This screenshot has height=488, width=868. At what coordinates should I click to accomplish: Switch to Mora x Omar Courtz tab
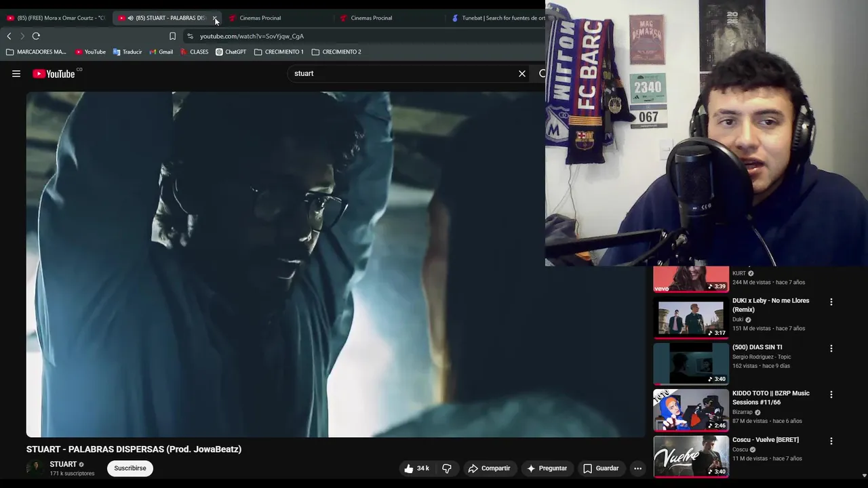pos(56,18)
